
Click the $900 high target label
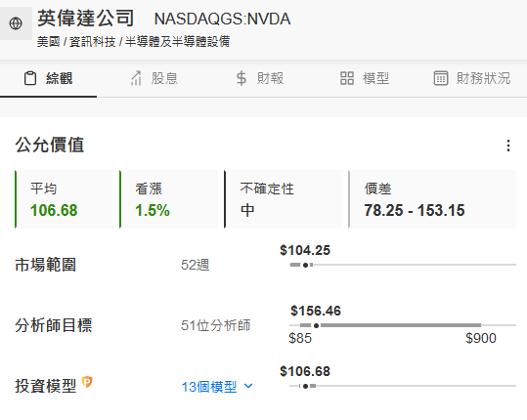click(x=481, y=338)
